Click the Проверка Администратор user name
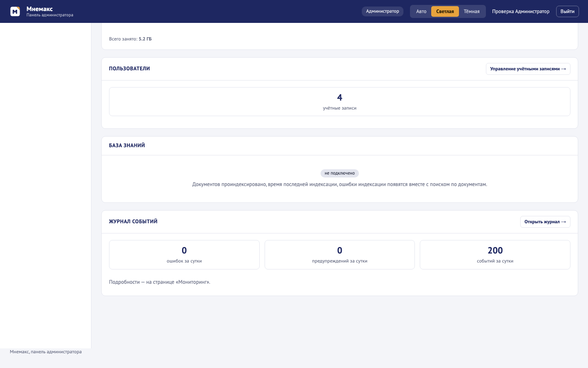Image resolution: width=588 pixels, height=368 pixels. tap(521, 11)
